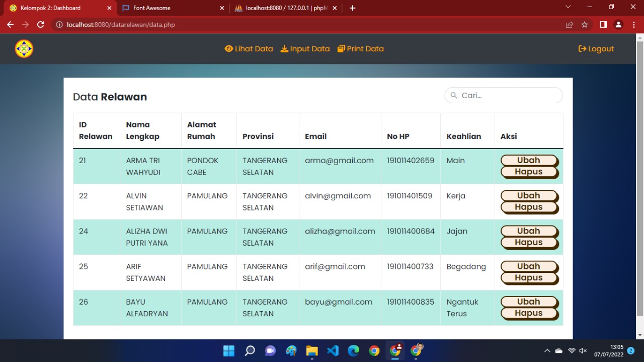Open Visual Studio Code from the taskbar
644x362 pixels.
333,350
